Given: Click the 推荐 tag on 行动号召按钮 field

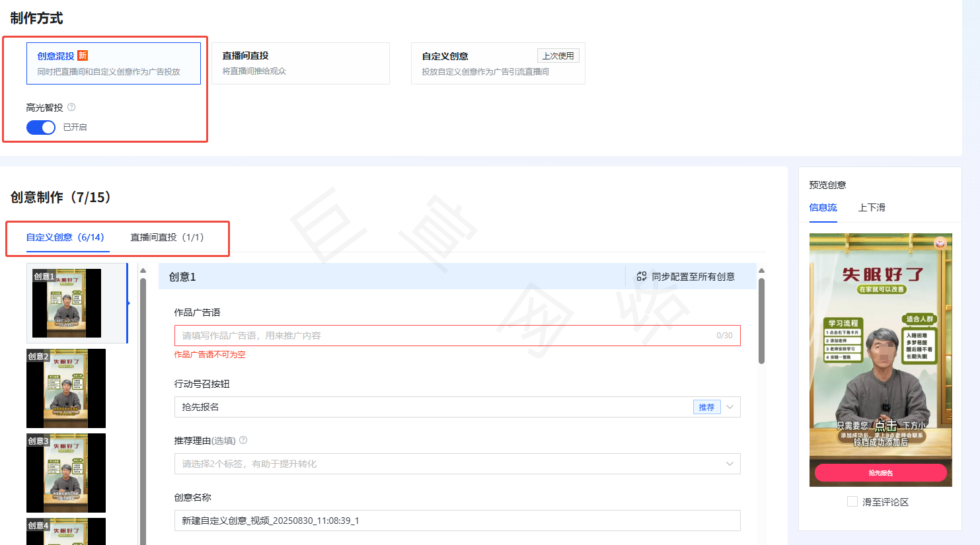Looking at the screenshot, I should pyautogui.click(x=707, y=407).
